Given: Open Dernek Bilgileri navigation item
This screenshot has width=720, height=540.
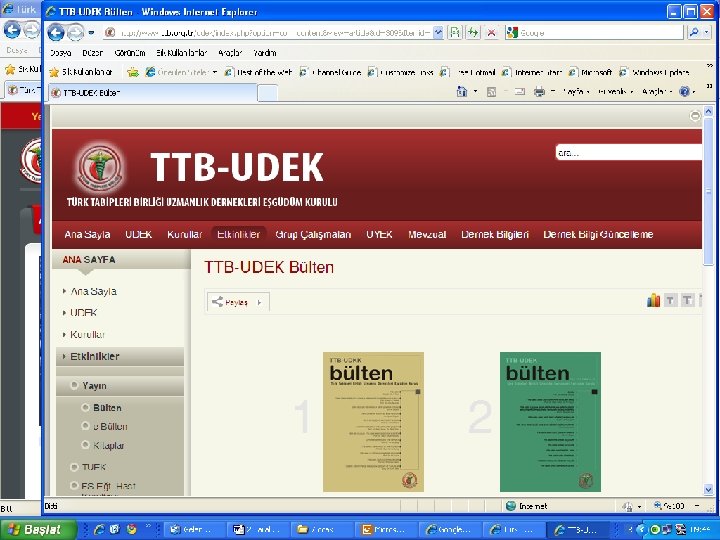Looking at the screenshot, I should 495,234.
